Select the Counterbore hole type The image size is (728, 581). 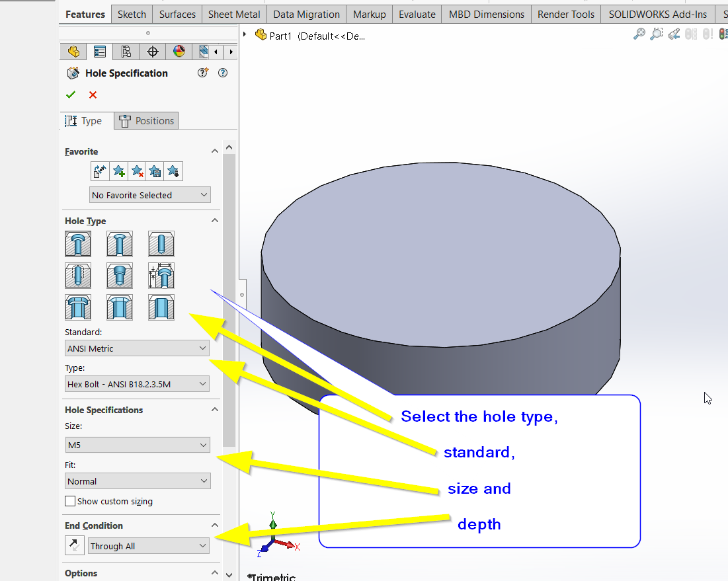click(78, 244)
